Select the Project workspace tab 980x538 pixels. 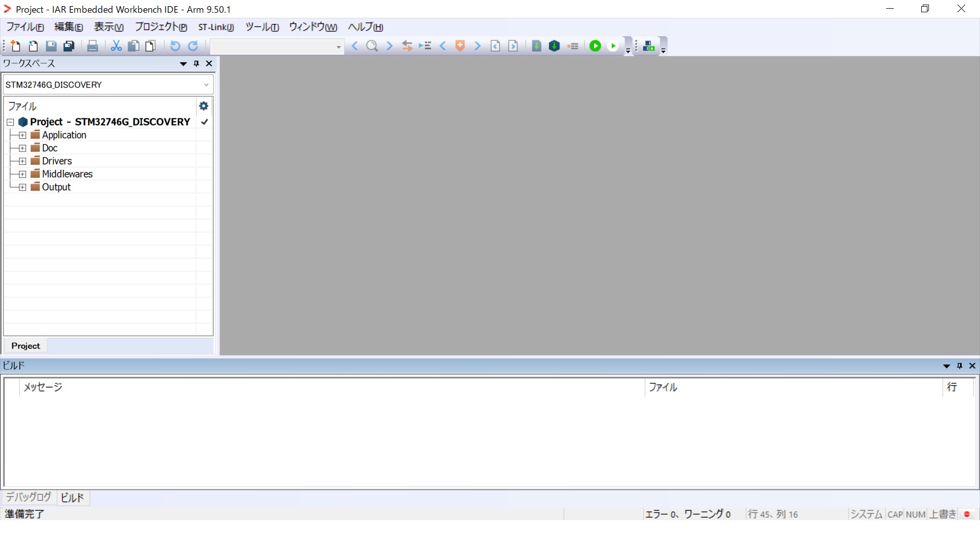(x=26, y=346)
